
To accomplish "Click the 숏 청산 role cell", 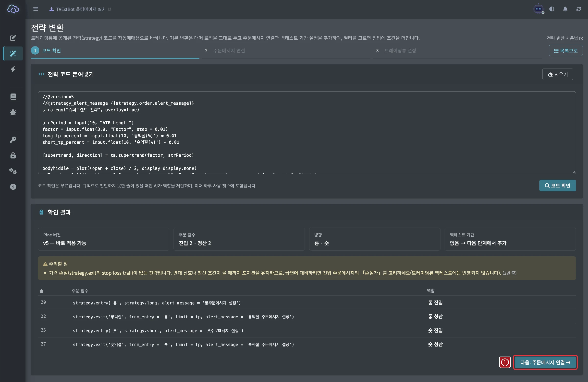I will point(435,344).
